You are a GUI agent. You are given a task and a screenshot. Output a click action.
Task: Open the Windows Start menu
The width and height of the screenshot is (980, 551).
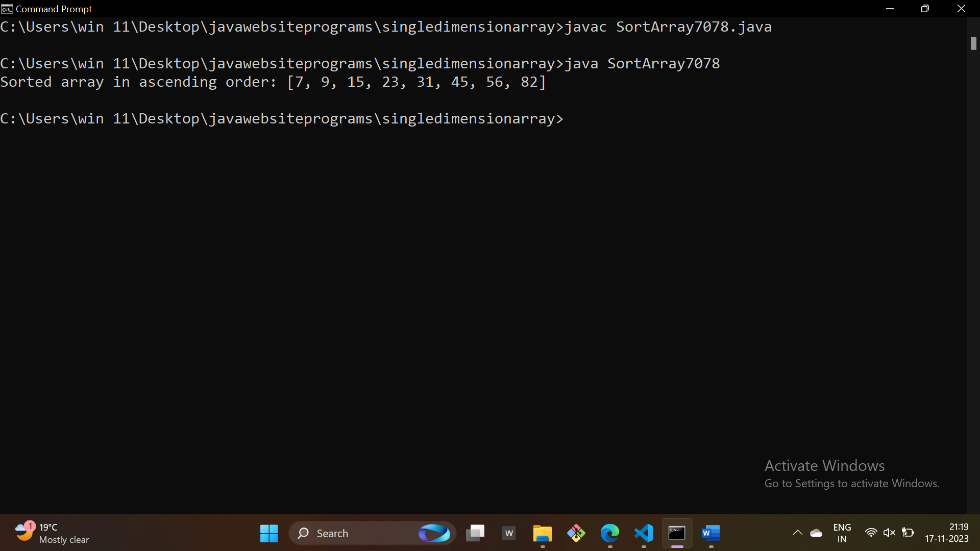point(269,534)
